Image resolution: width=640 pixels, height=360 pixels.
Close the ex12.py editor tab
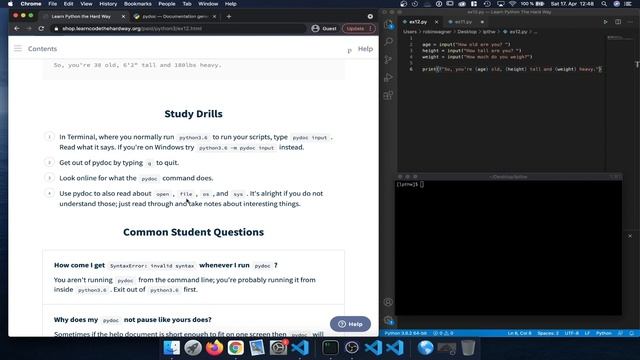pos(436,22)
